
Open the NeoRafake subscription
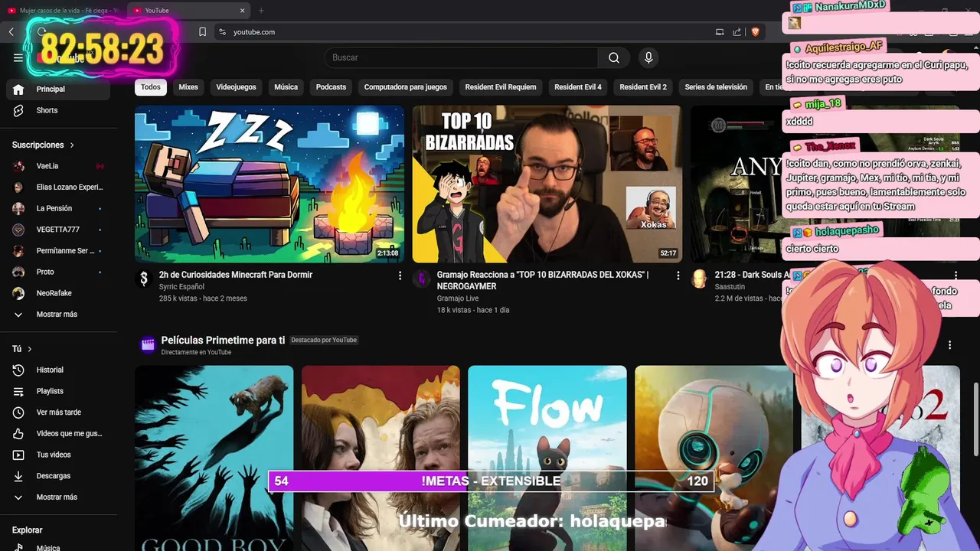[x=58, y=293]
